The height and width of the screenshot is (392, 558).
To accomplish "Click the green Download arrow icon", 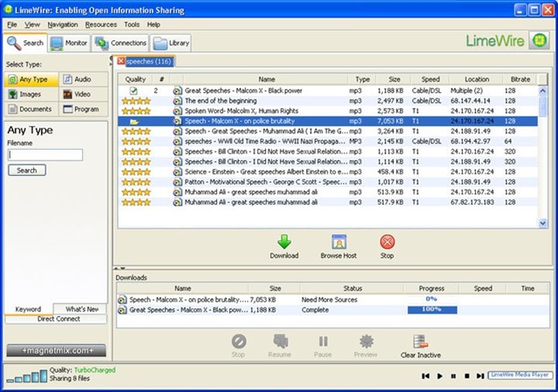I will click(284, 242).
